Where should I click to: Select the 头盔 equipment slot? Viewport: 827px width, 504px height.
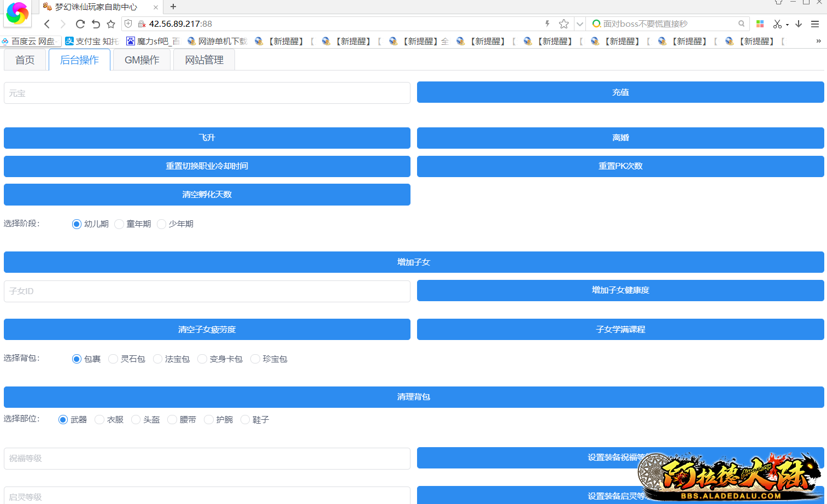[136, 419]
